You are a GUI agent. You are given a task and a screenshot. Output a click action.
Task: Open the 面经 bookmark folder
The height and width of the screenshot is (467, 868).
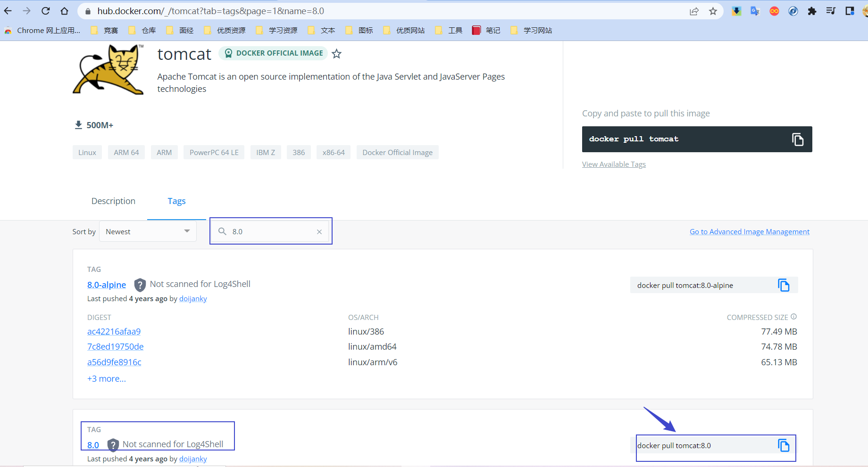(180, 31)
